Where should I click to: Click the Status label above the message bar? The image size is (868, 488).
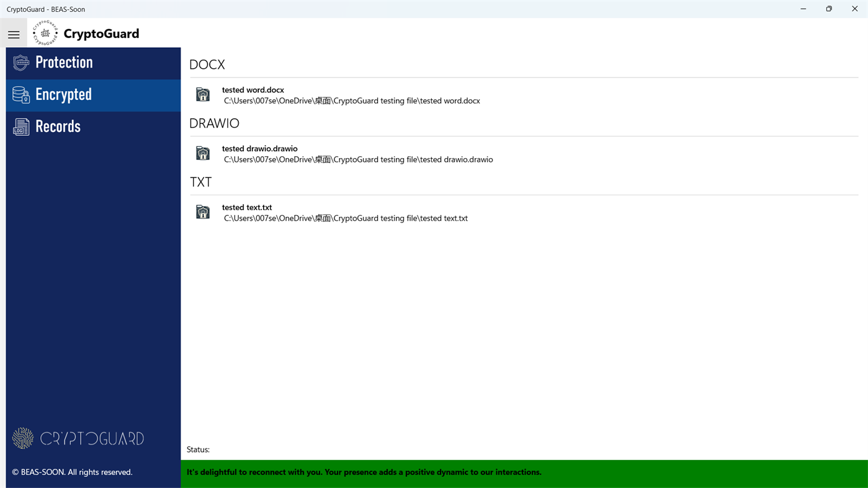[197, 449]
